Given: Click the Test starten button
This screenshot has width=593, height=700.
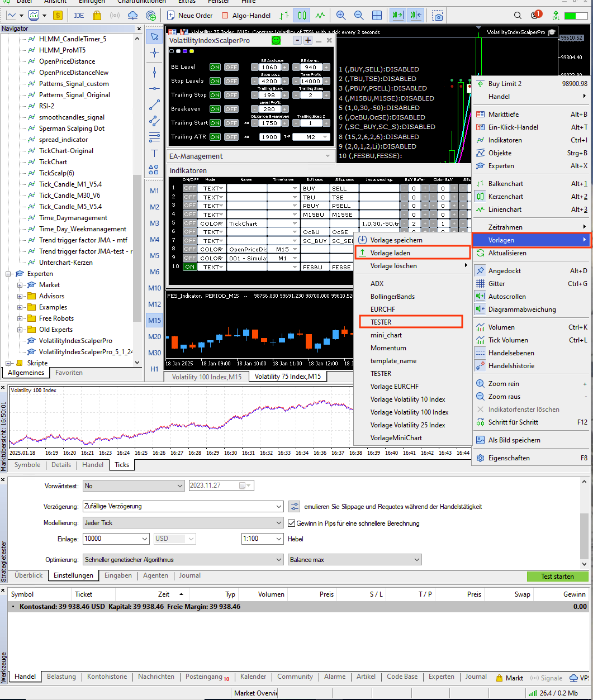Looking at the screenshot, I should (x=557, y=577).
